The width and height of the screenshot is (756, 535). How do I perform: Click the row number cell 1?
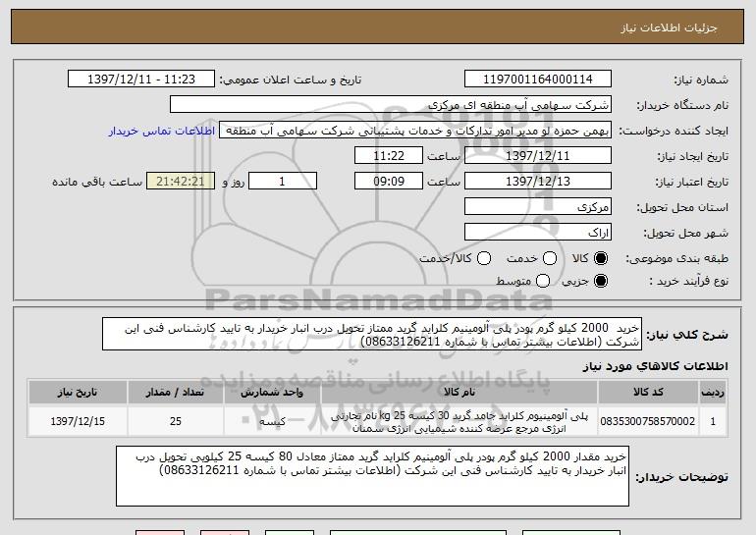pyautogui.click(x=713, y=421)
